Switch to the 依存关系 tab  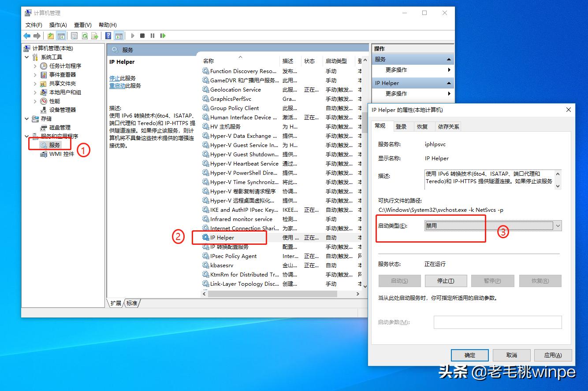[x=448, y=126]
